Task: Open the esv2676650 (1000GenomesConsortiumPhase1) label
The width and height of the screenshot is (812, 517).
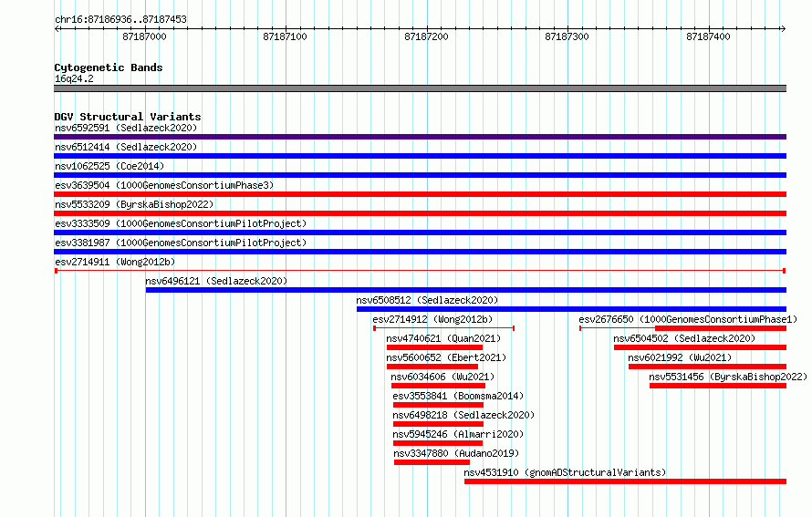Action: [x=688, y=319]
